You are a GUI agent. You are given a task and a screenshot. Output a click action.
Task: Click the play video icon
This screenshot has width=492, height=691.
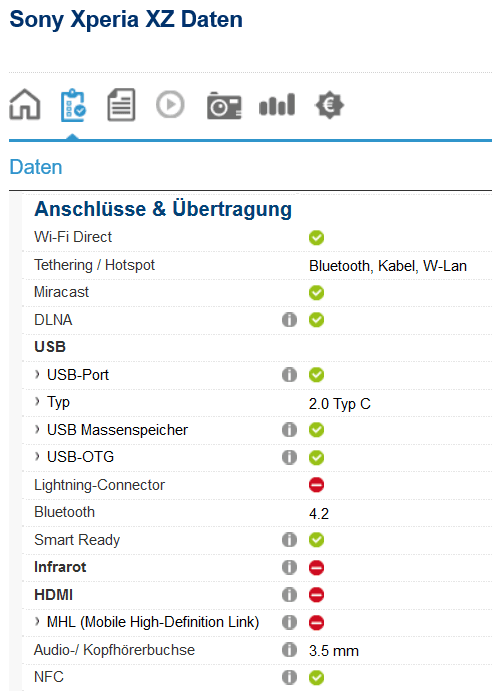[170, 104]
